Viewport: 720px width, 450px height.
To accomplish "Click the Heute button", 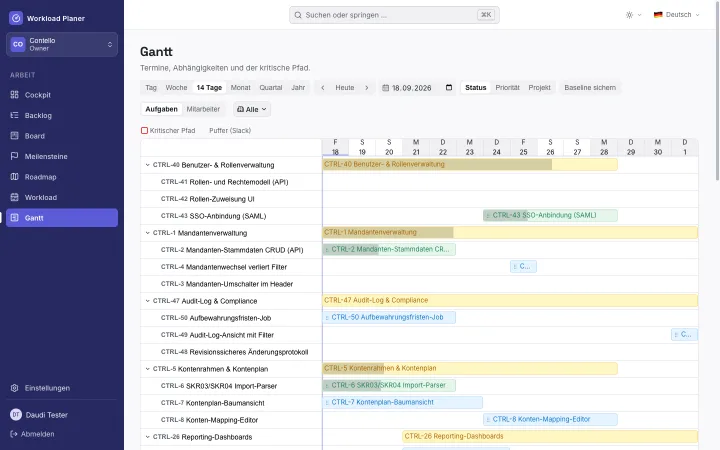I will pyautogui.click(x=345, y=88).
